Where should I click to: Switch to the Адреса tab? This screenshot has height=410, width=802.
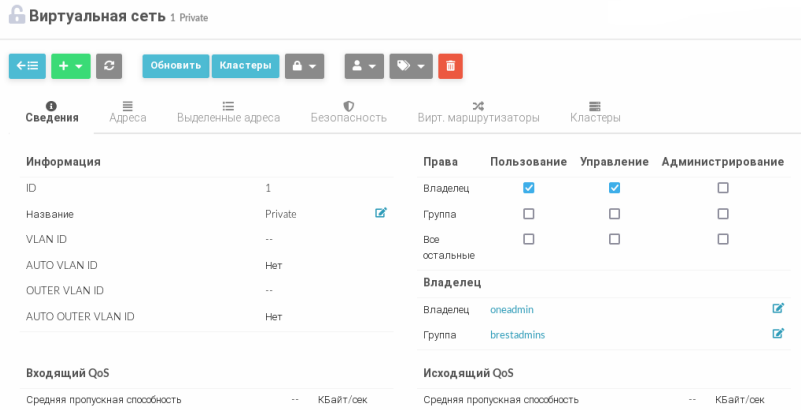(128, 111)
